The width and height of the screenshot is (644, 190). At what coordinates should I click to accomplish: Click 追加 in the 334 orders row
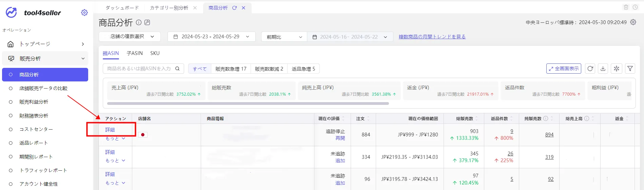click(340, 160)
